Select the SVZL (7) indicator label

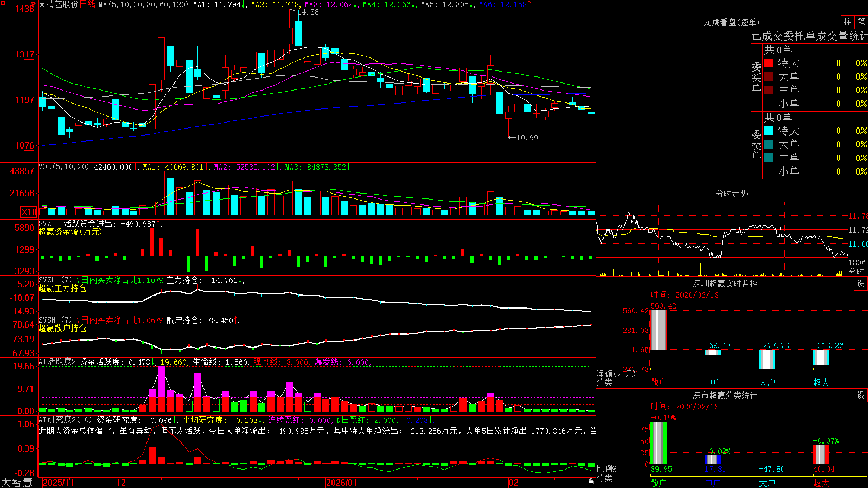click(55, 280)
